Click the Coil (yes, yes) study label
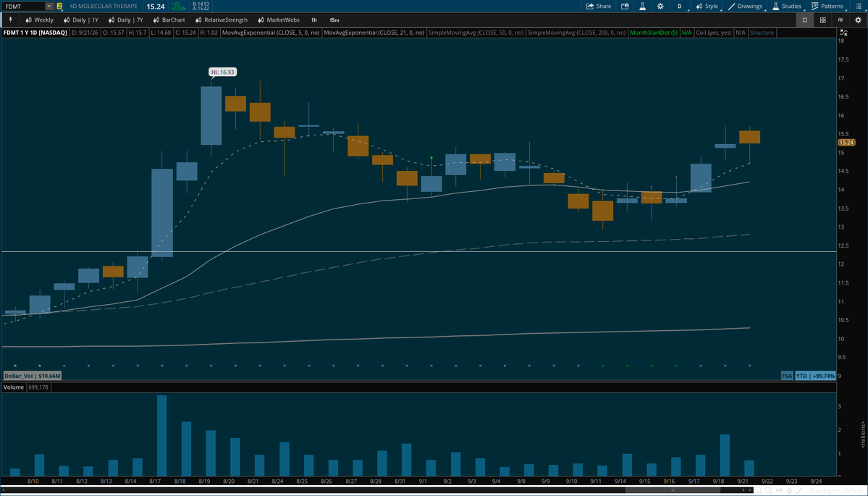The height and width of the screenshot is (496, 868). coord(714,33)
